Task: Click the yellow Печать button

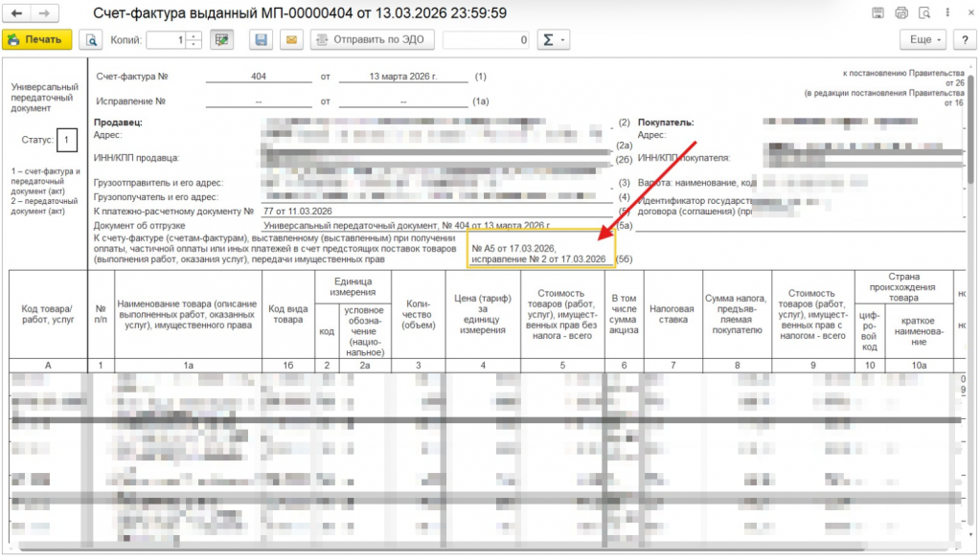Action: click(x=36, y=39)
